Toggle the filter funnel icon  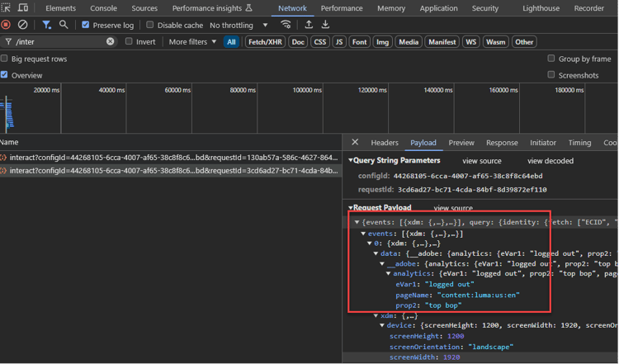(47, 25)
